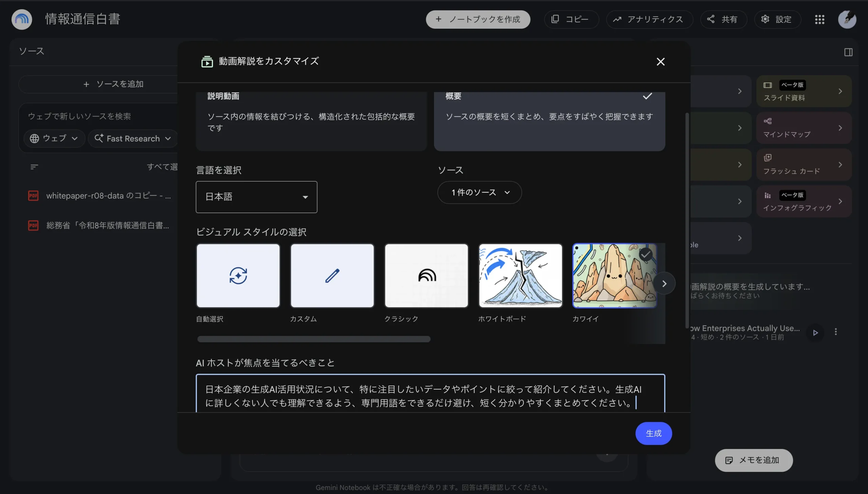Screen dimensions: 868x494
Task: Close the 動画解説をカスタマイズ dialog
Action: (x=660, y=62)
